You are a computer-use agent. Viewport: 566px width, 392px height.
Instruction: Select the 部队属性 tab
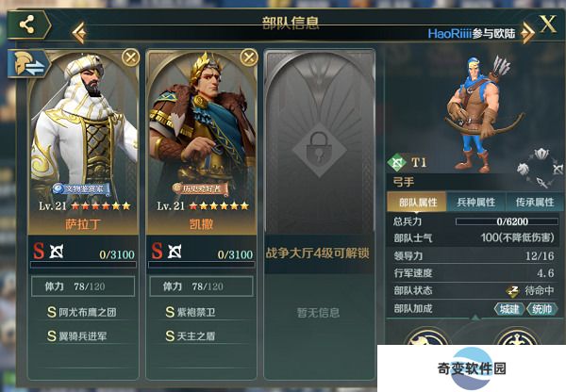(x=417, y=203)
